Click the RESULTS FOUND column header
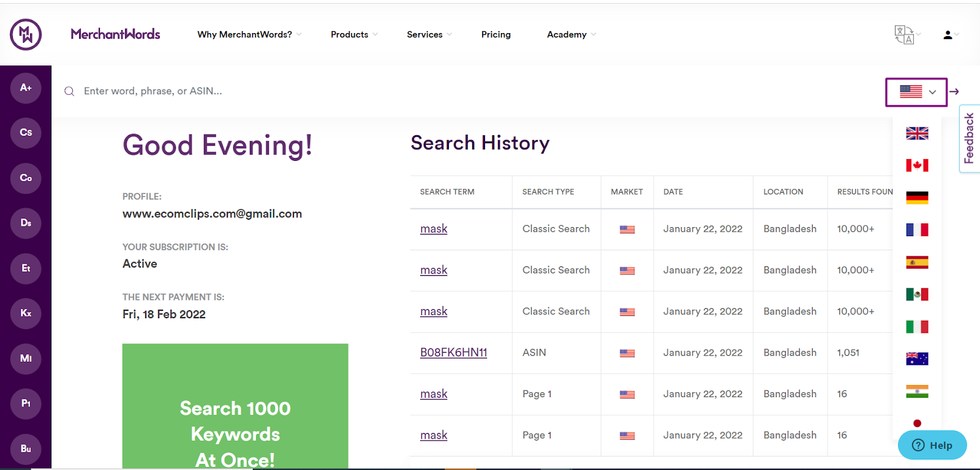The width and height of the screenshot is (980, 470). coord(865,192)
